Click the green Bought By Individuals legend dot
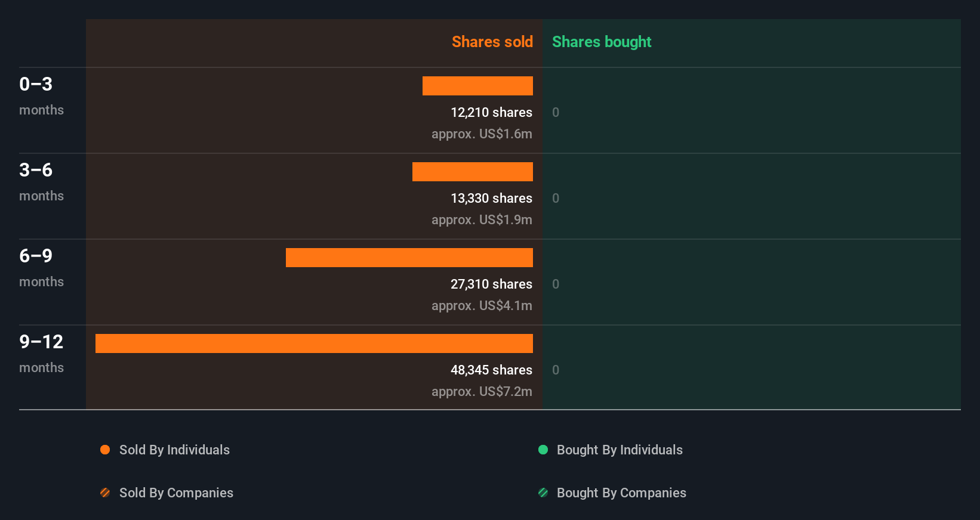Screen dimensions: 980x520 point(543,450)
